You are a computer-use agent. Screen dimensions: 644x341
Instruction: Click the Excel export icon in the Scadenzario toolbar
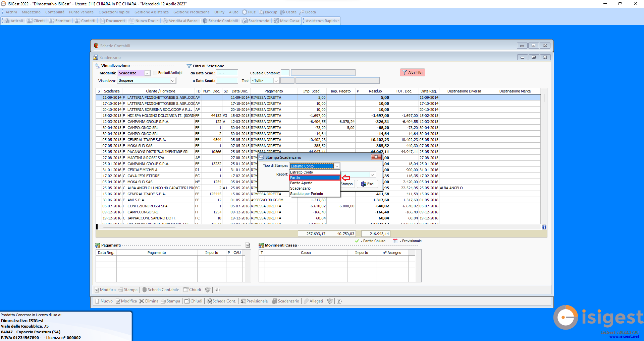coord(217,290)
